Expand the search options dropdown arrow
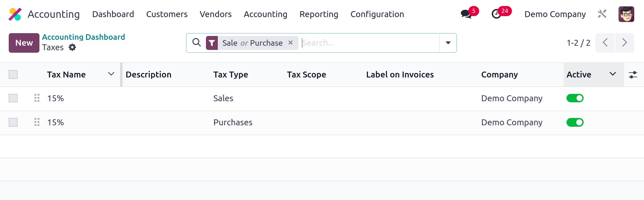644x200 pixels. pos(448,43)
